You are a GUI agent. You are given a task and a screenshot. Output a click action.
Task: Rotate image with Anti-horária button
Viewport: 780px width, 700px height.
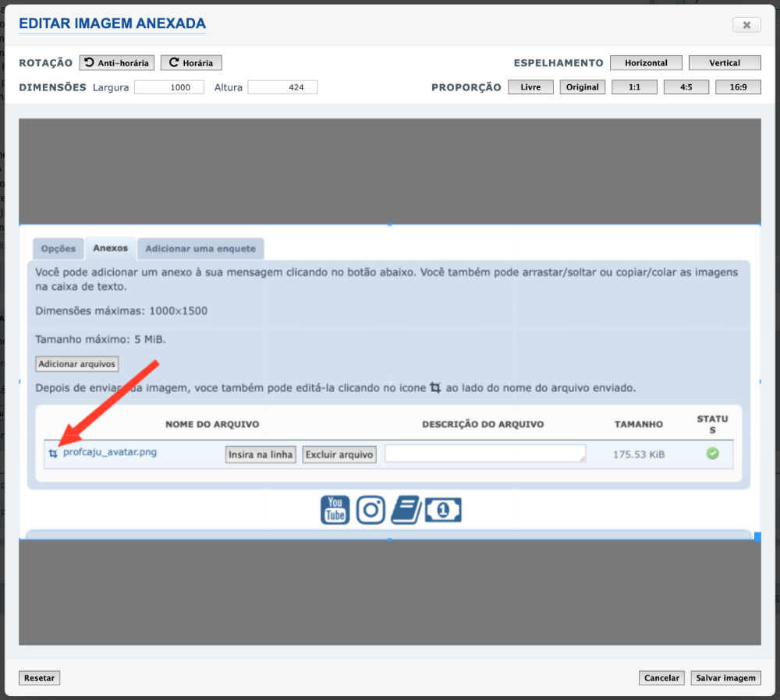click(117, 63)
